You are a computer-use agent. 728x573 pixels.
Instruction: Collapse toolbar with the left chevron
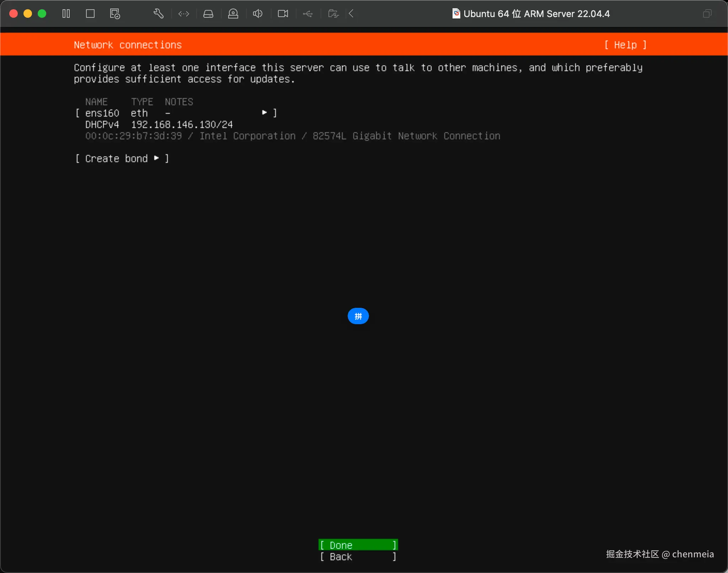coord(351,14)
